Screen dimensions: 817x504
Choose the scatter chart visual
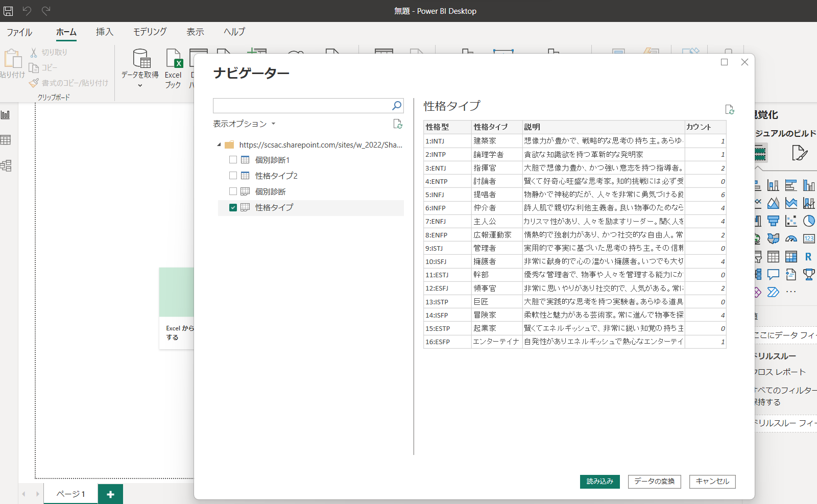(791, 221)
